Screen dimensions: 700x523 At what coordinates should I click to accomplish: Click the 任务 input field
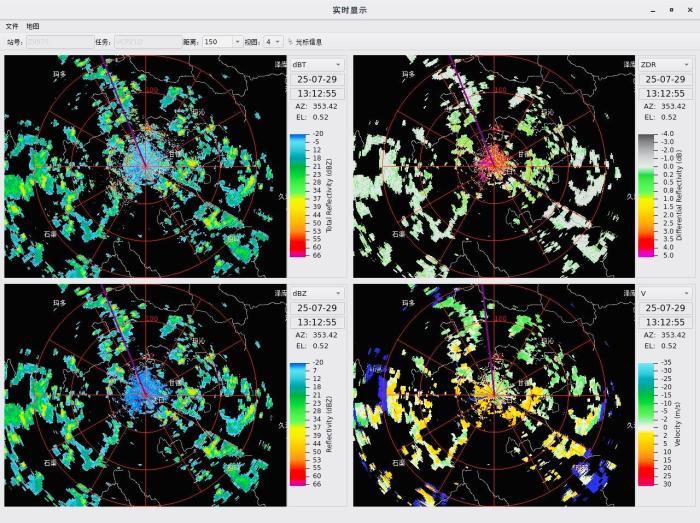click(146, 42)
